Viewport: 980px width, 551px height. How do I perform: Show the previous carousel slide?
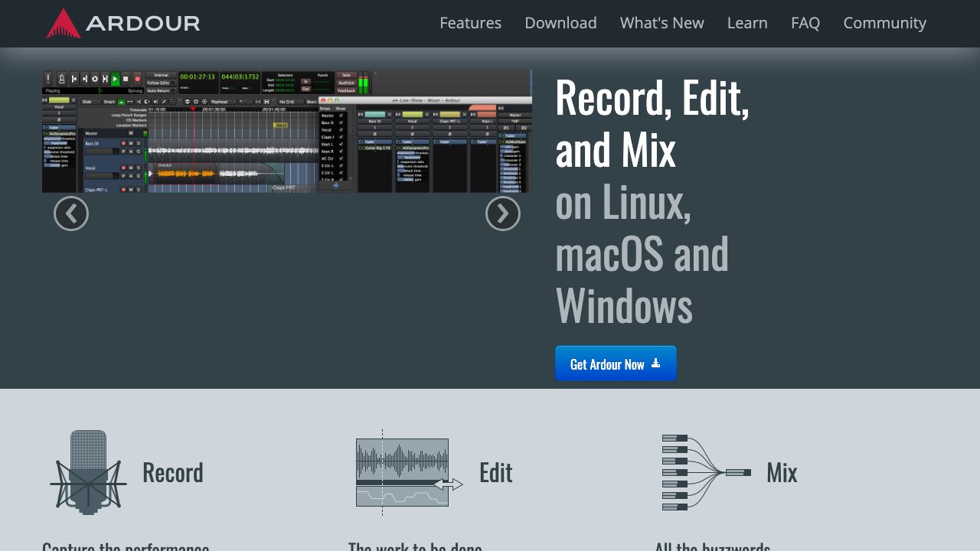(71, 214)
